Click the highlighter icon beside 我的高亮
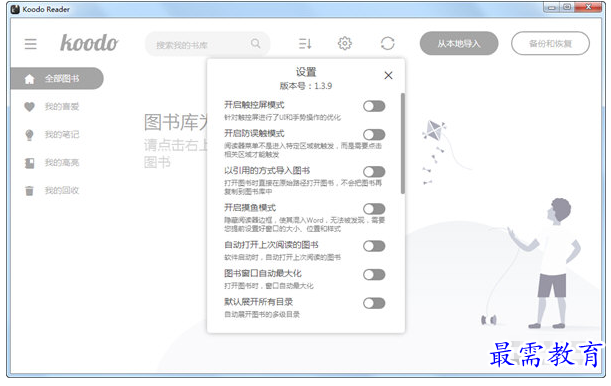Screen dimensions: 611x386 click(x=30, y=163)
